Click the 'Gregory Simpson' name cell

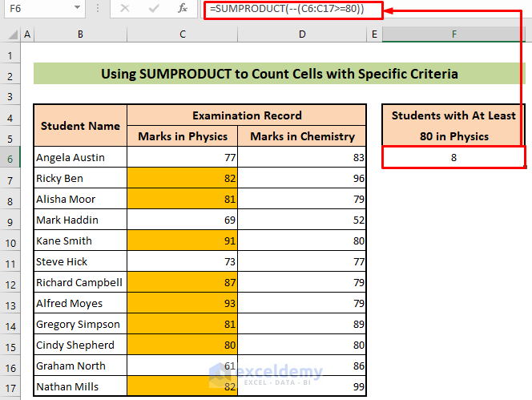(x=80, y=324)
